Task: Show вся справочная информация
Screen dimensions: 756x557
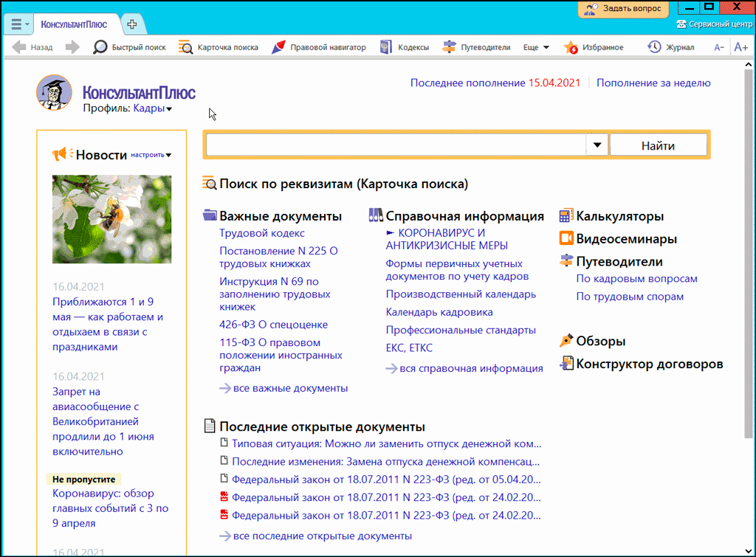Action: [x=471, y=369]
